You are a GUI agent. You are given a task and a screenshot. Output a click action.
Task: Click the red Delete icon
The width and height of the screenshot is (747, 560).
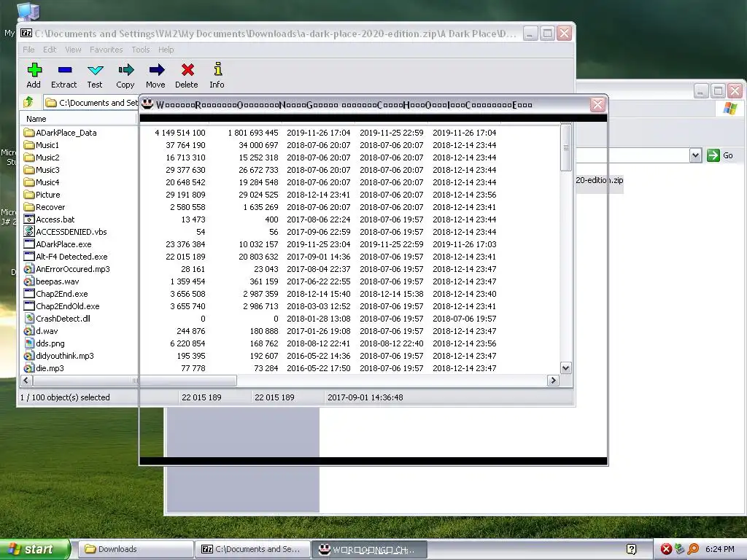click(x=187, y=71)
